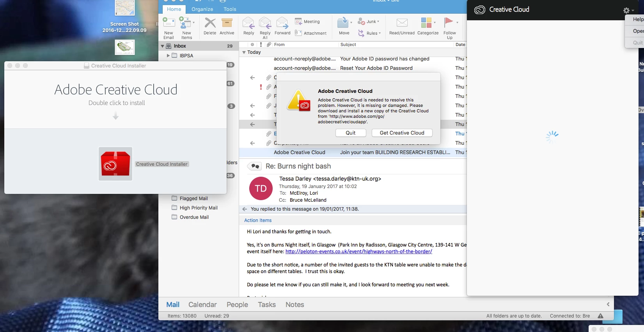Switch to the Tools ribbon tab

(x=230, y=9)
